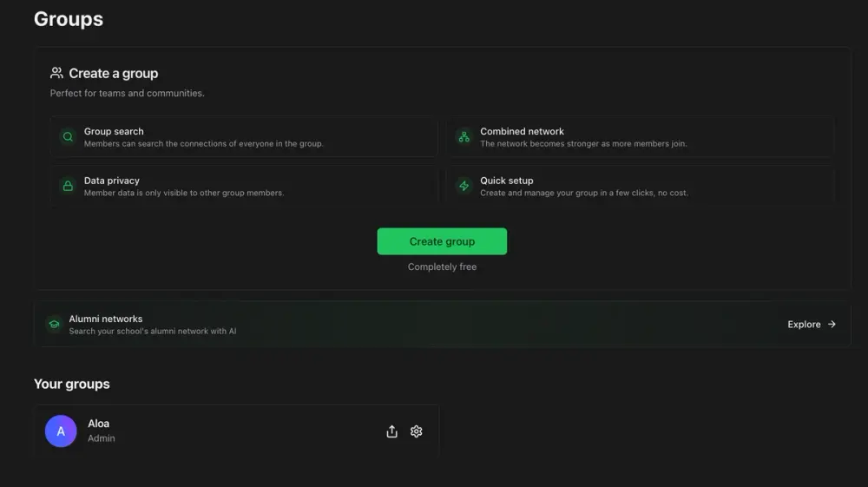Click the Quick setup lightning icon

point(464,186)
